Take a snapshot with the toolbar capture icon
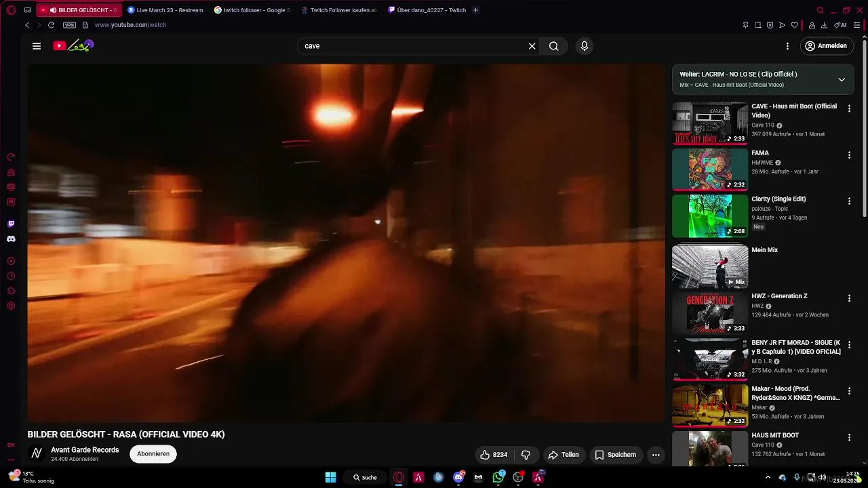This screenshot has width=868, height=488. (757, 25)
